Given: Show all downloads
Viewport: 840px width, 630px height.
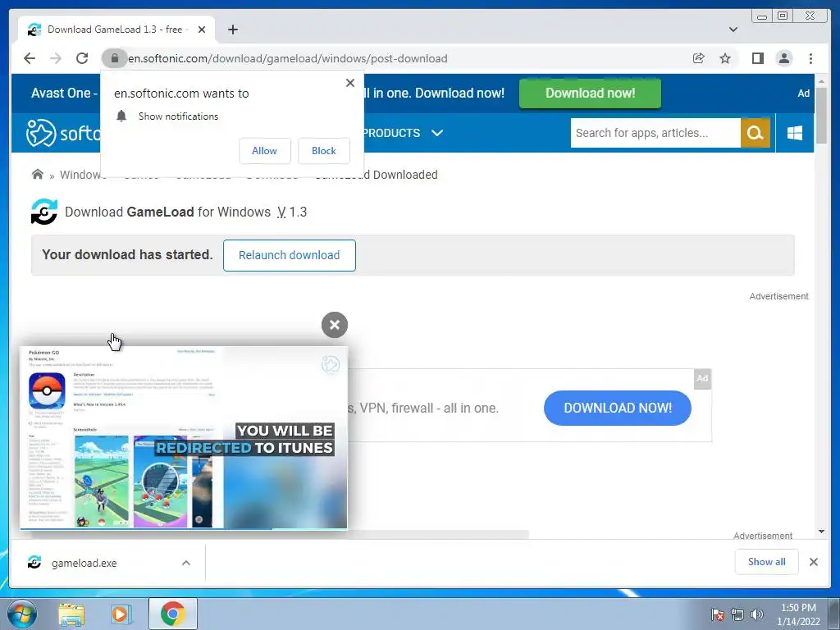Looking at the screenshot, I should (767, 562).
